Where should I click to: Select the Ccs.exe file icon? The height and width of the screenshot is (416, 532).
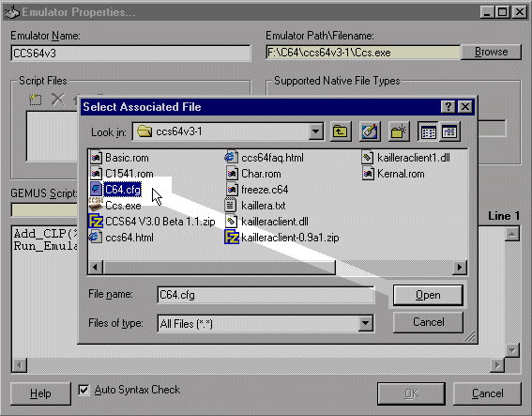96,205
